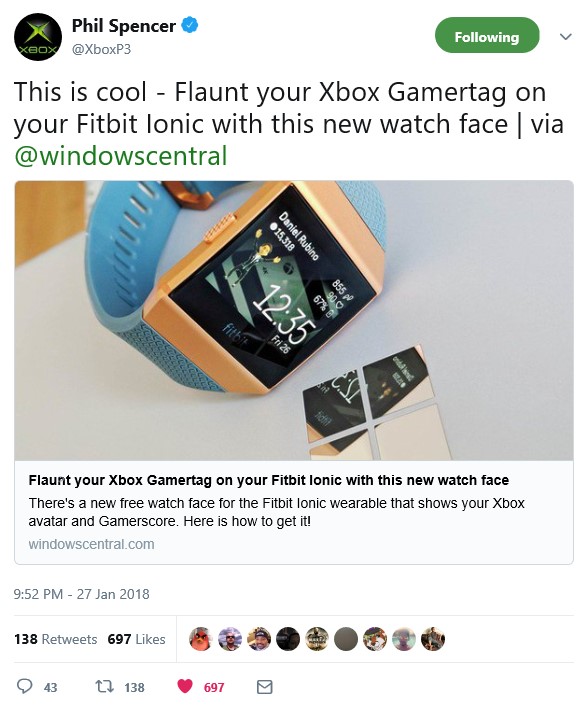Click the first red bird liker avatar
The width and height of the screenshot is (587, 707).
pos(201,639)
